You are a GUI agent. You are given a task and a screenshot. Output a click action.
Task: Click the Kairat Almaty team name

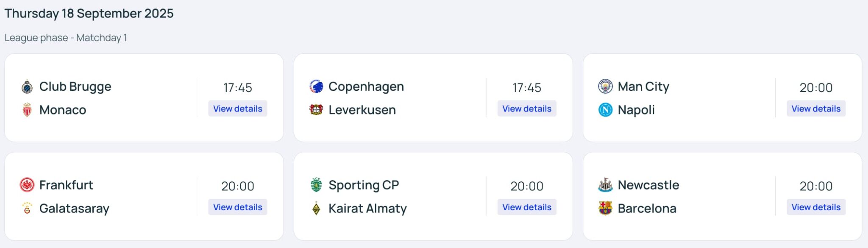tap(367, 208)
